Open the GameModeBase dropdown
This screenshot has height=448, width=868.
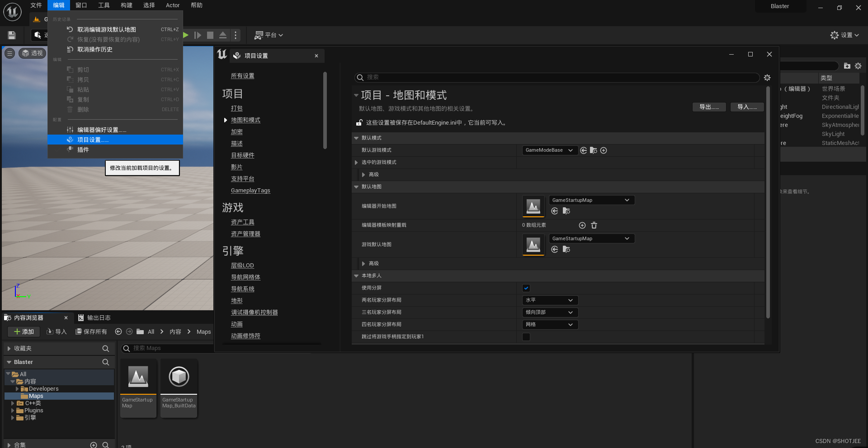pyautogui.click(x=550, y=150)
